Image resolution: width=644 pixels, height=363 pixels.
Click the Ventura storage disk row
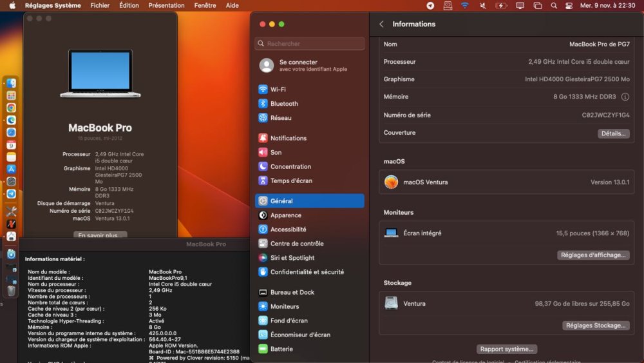point(506,304)
